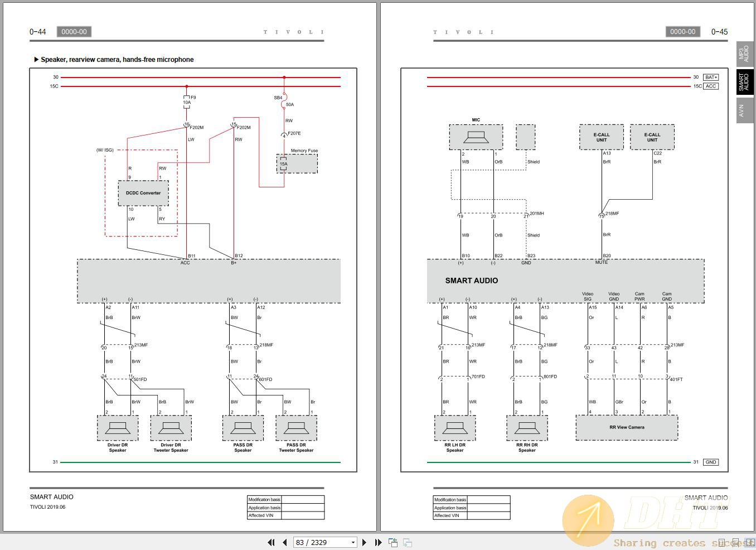The width and height of the screenshot is (756, 550).
Task: Click the SMART AUDIO unit label
Action: pos(472,281)
